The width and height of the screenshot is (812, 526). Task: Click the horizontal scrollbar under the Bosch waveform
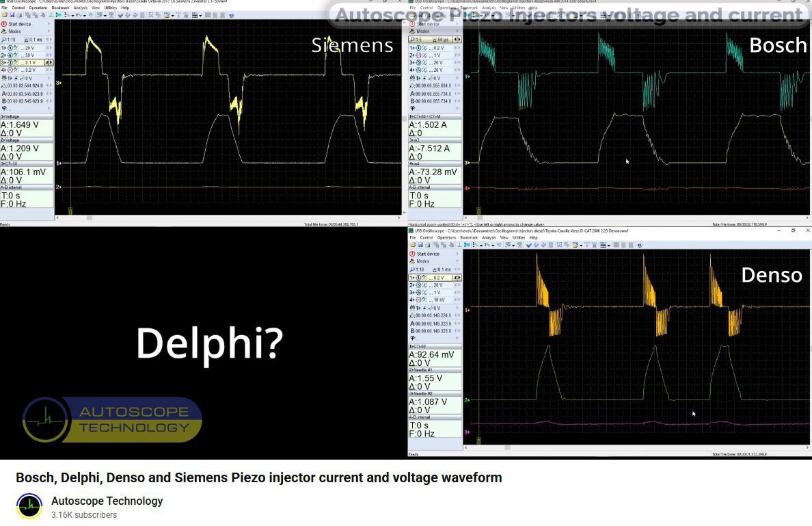(637, 218)
